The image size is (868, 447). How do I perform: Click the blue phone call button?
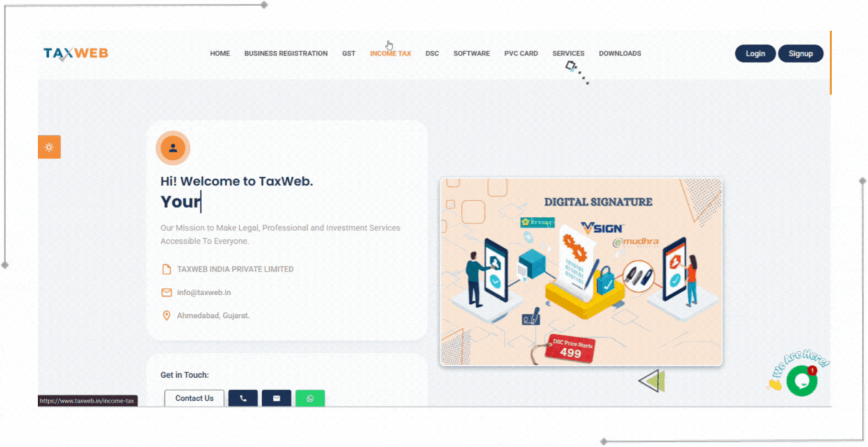[x=243, y=398]
